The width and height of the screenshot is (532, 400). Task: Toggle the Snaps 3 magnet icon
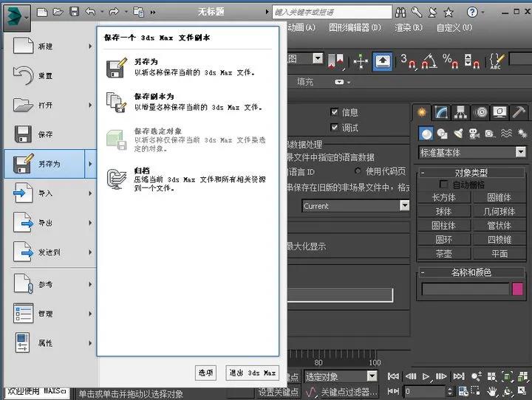[408, 61]
